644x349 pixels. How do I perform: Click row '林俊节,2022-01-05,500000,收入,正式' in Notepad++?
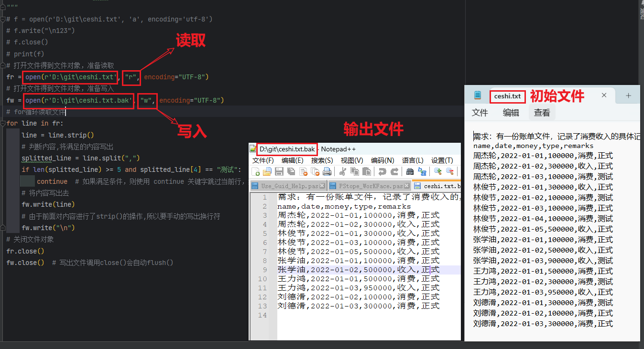358,252
